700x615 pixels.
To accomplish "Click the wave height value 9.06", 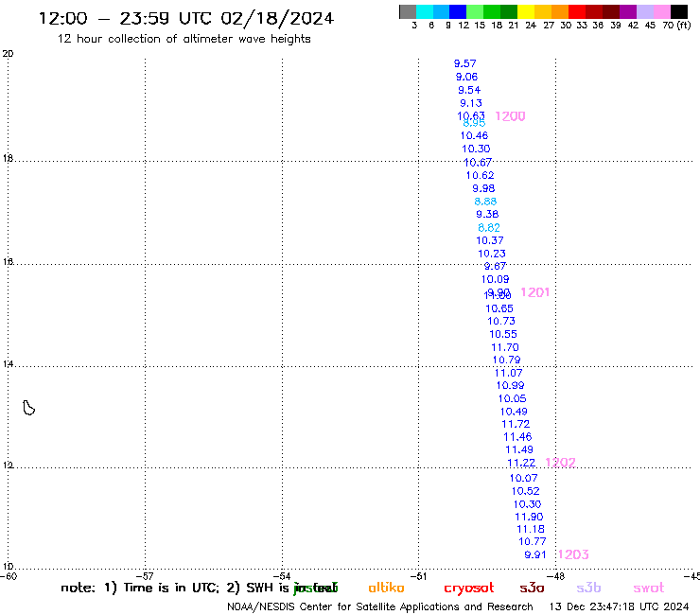I will (466, 77).
